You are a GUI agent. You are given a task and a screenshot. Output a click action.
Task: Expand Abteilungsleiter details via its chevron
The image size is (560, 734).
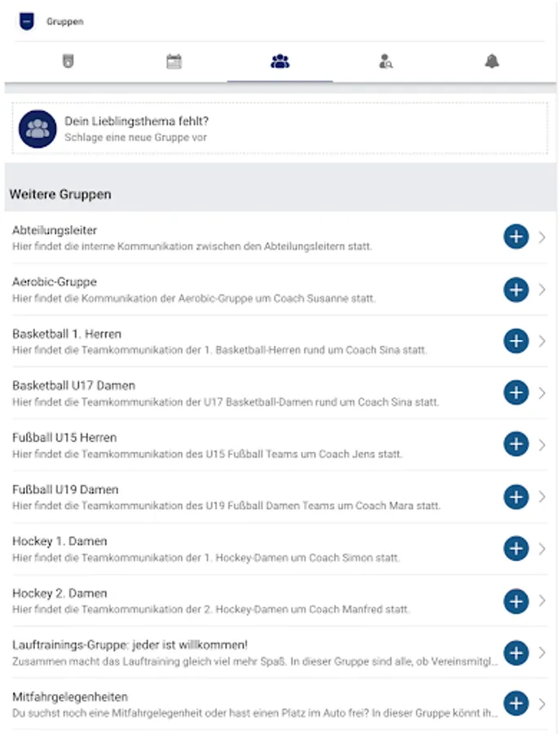[x=541, y=237]
